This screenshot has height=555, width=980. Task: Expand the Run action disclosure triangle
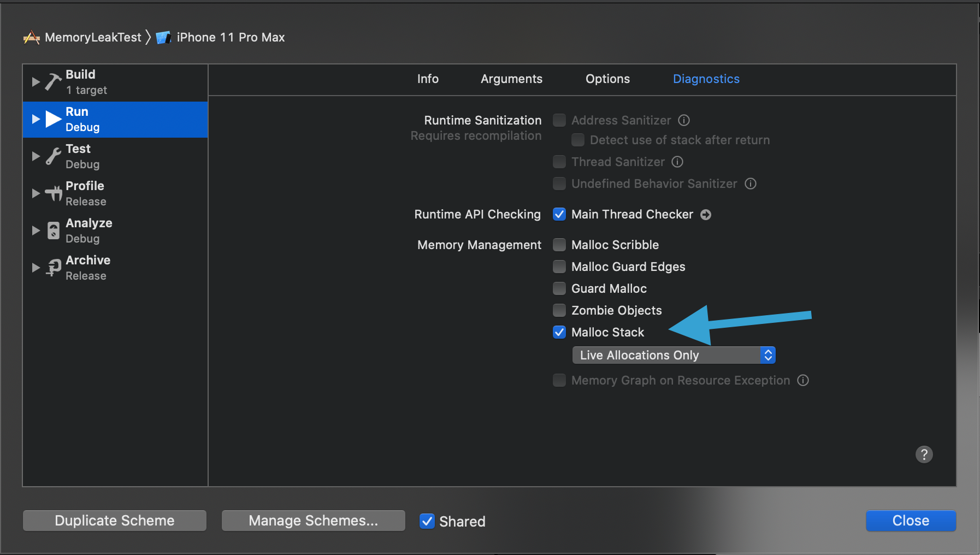coord(36,119)
